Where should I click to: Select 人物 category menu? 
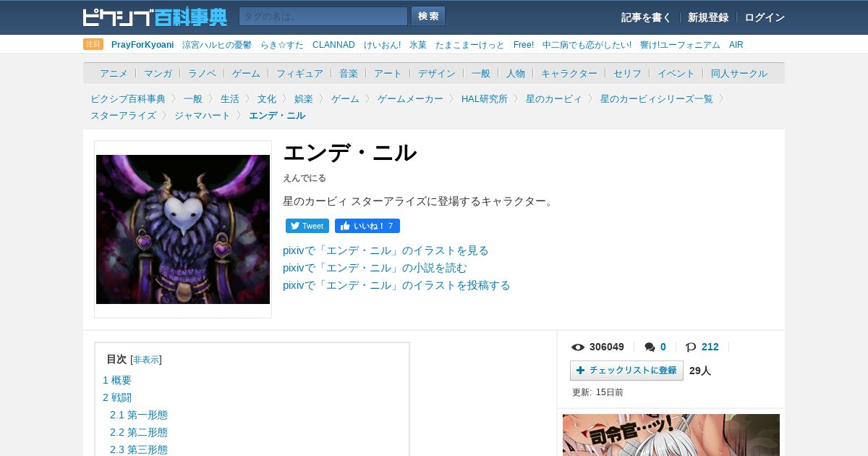pyautogui.click(x=516, y=73)
